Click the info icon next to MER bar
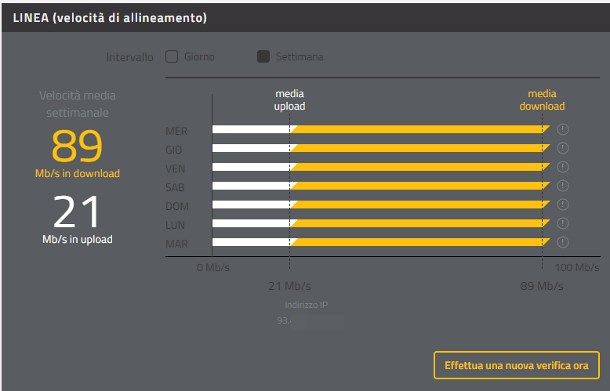The image size is (610, 391). [563, 129]
